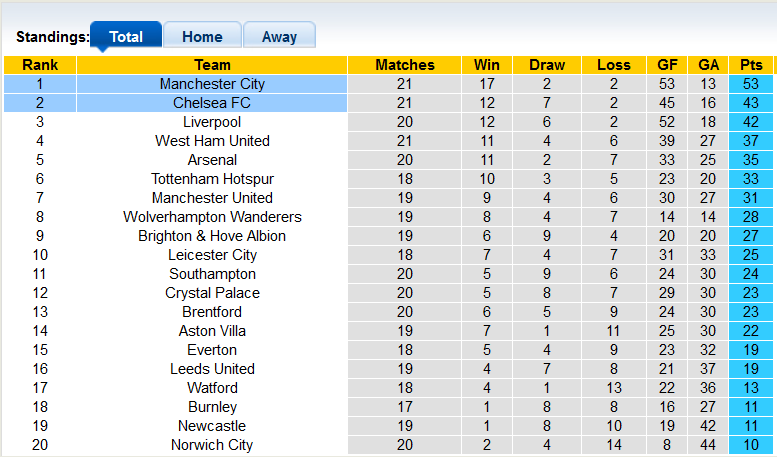Click Tottenham Hotspur in standings
Screen dimensions: 777x457
pos(212,179)
